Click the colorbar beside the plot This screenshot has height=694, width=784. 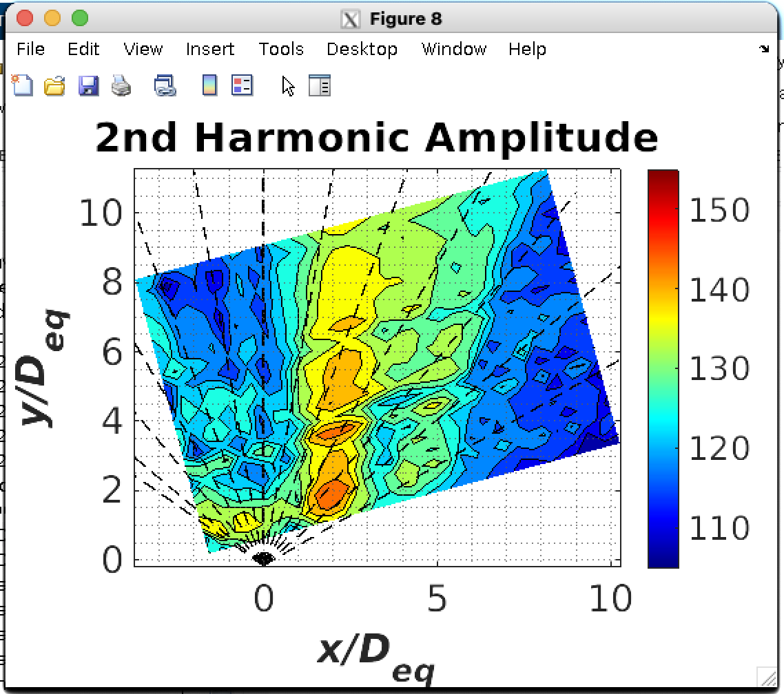(663, 369)
